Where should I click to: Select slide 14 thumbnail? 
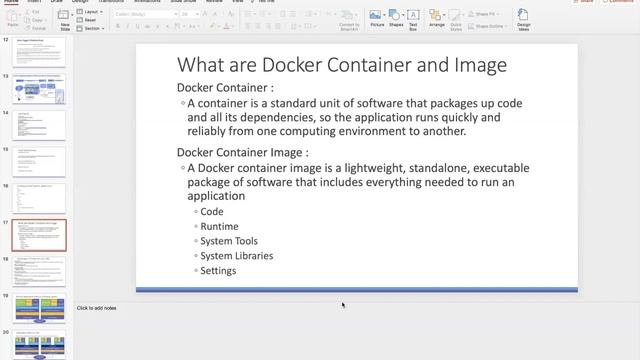point(39,125)
